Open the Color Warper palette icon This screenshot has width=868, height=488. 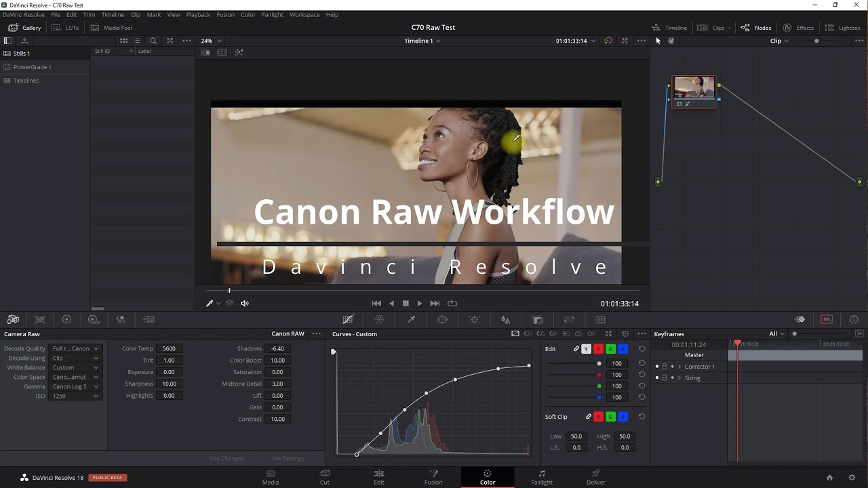pos(379,320)
